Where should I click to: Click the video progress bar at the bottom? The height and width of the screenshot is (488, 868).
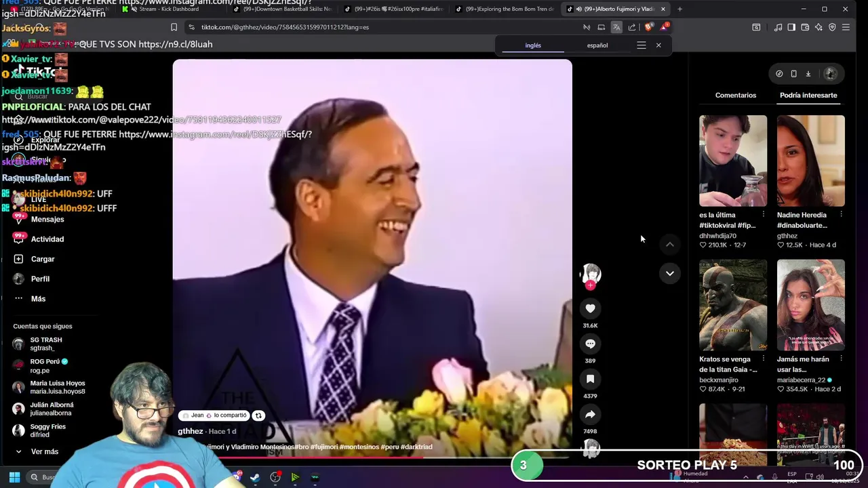click(372, 457)
